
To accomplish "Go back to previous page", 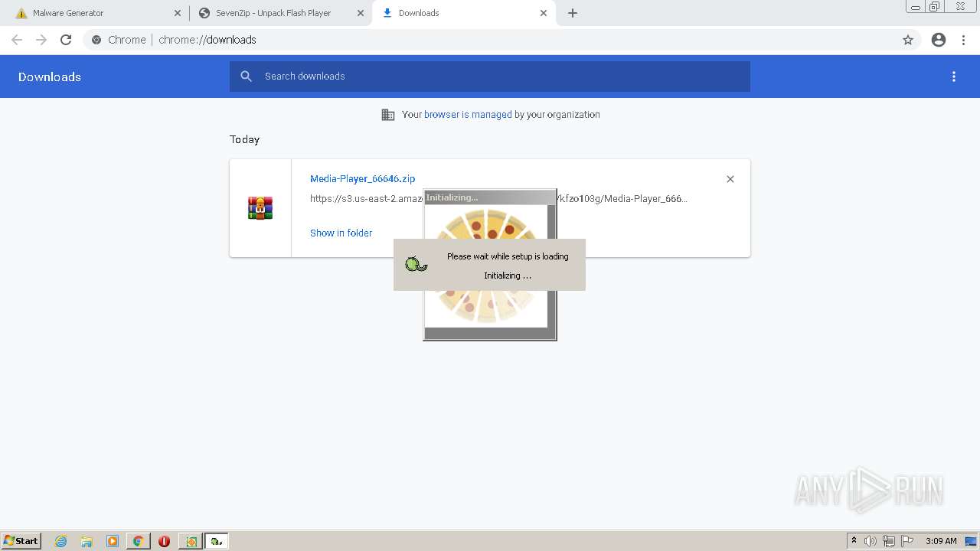I will pos(17,40).
